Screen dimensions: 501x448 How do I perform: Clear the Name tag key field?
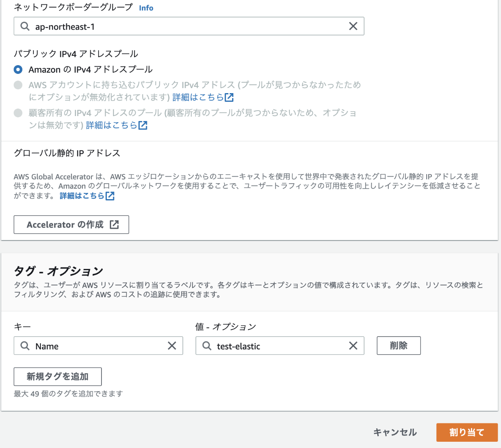click(x=172, y=346)
